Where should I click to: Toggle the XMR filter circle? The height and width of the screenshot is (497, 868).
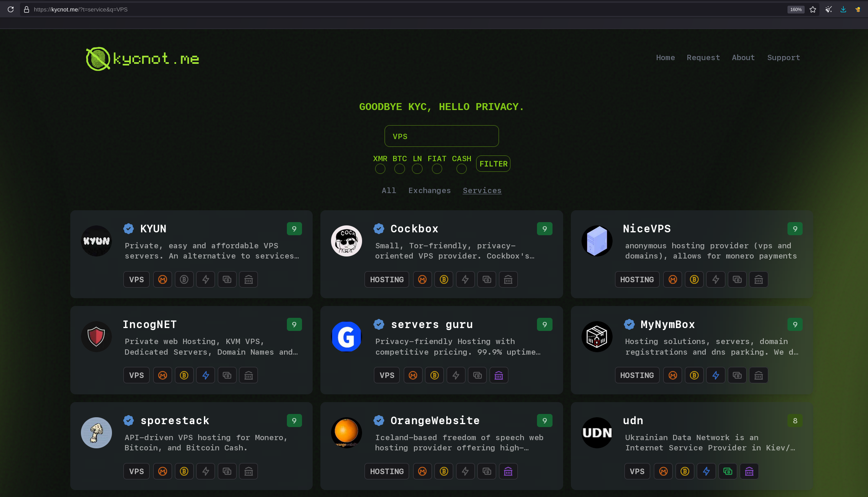[x=380, y=169]
